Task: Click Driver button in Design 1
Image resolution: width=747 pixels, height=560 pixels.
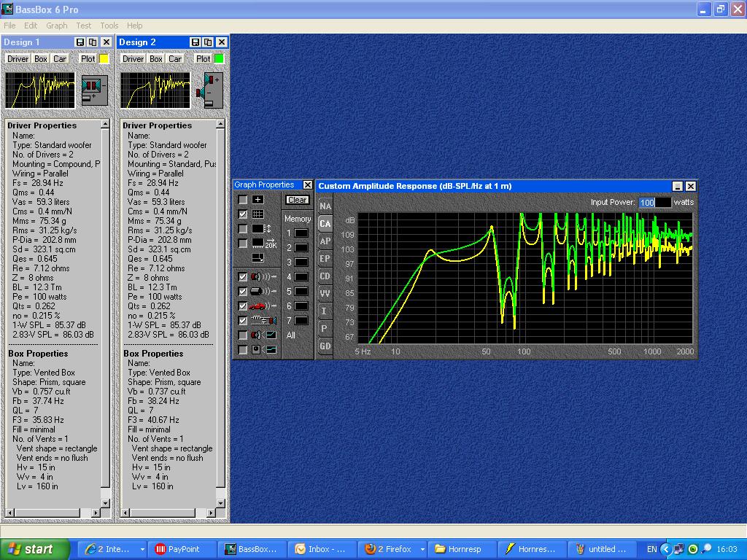Action: tap(18, 58)
